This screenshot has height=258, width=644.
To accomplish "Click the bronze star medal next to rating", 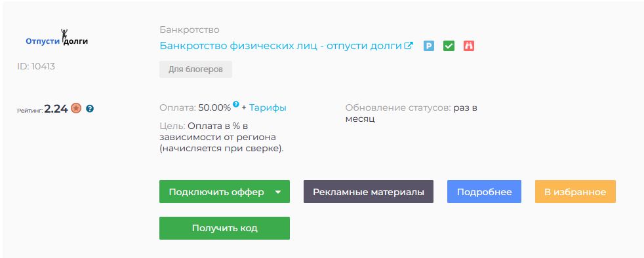I will pyautogui.click(x=76, y=108).
